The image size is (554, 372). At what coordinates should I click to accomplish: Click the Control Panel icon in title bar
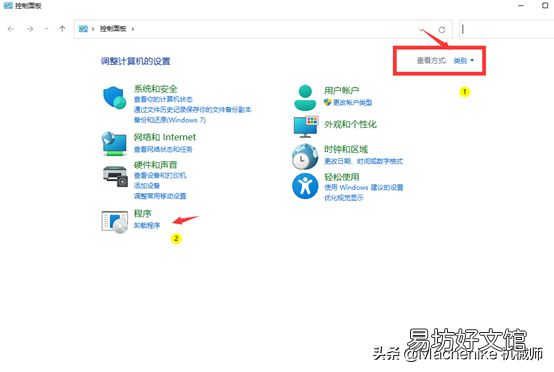tap(8, 6)
